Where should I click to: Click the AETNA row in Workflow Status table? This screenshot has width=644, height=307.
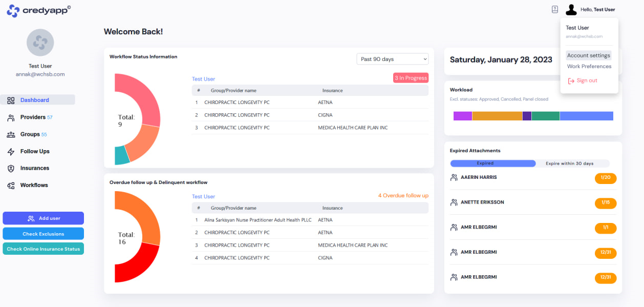click(x=310, y=102)
